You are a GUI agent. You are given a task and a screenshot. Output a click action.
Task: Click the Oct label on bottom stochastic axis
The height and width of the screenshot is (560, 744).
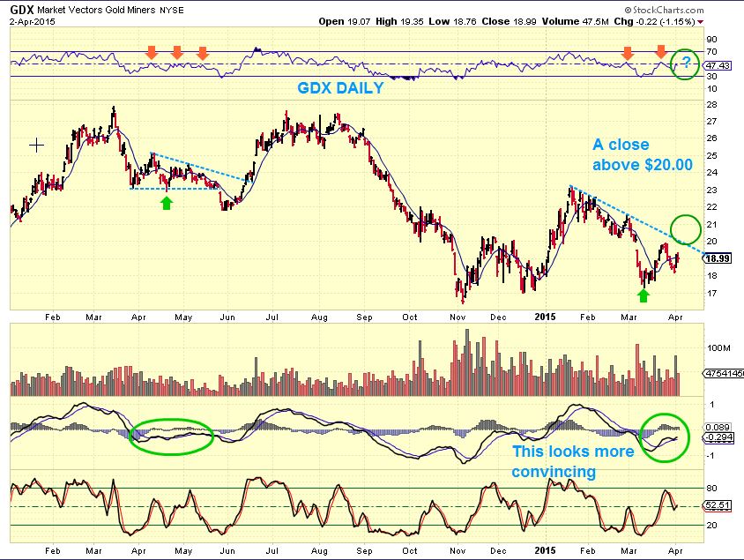click(x=410, y=551)
